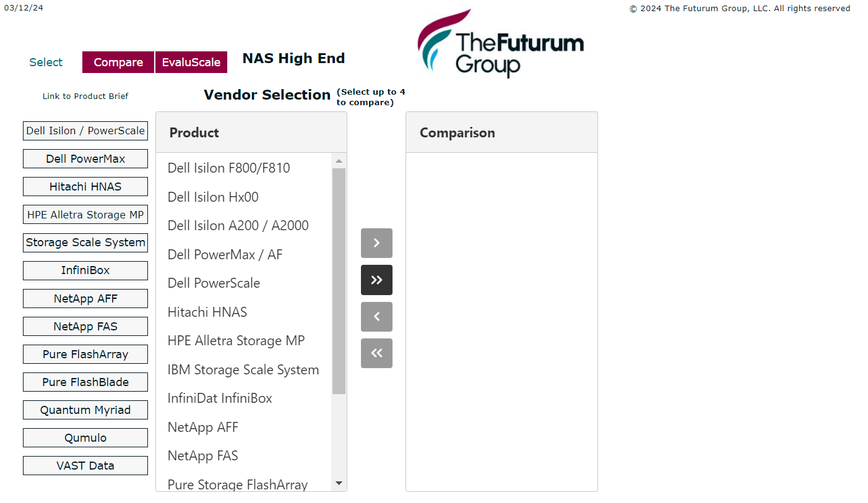
Task: Open the Select page link
Action: click(45, 62)
